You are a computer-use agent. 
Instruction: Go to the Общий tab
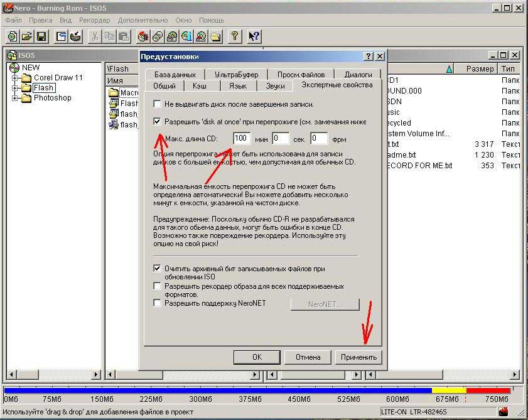tap(164, 86)
